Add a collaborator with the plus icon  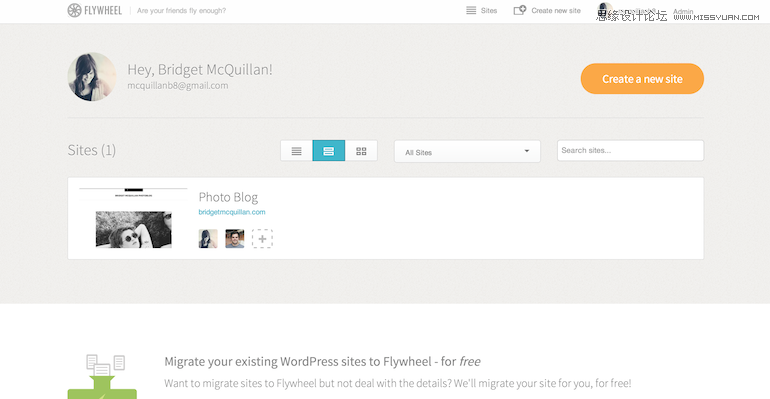coord(262,239)
